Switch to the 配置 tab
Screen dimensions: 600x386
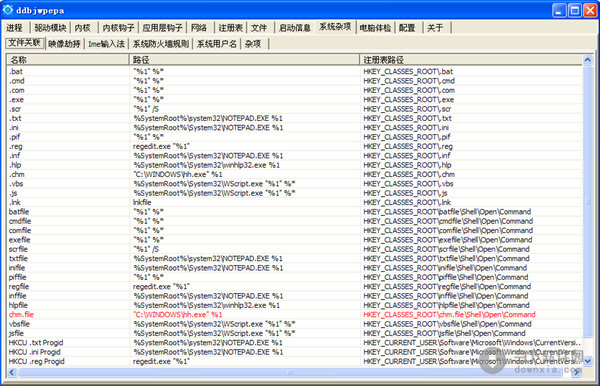tap(407, 28)
